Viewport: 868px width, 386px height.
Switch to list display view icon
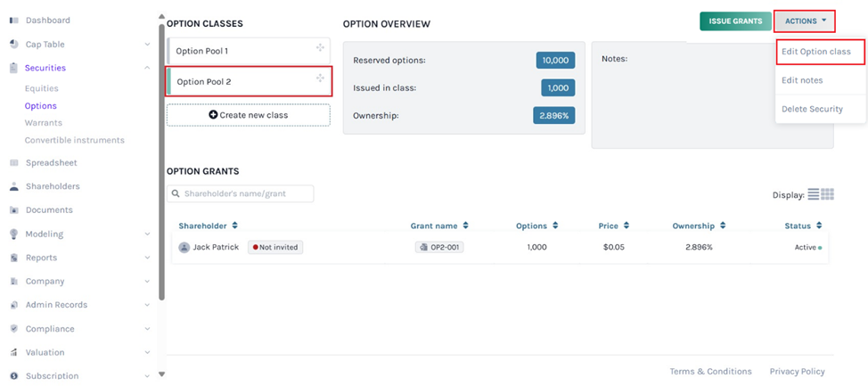(813, 194)
